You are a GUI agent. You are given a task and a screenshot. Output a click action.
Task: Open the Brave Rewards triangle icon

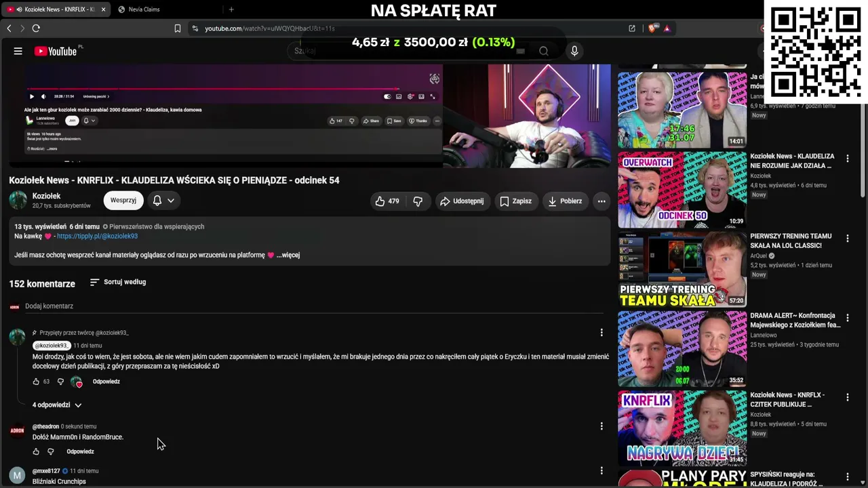point(667,28)
